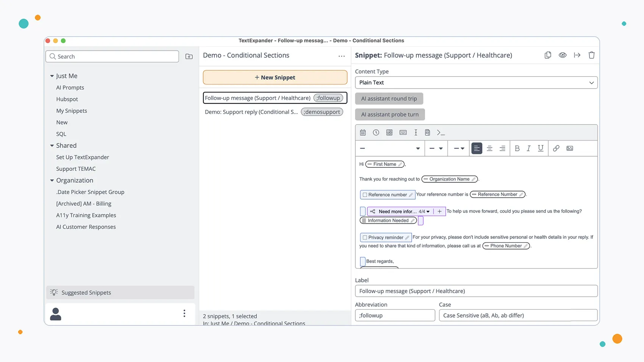Viewport: 644px width, 362px height.
Task: Preview snippet using the eye icon
Action: pyautogui.click(x=563, y=55)
